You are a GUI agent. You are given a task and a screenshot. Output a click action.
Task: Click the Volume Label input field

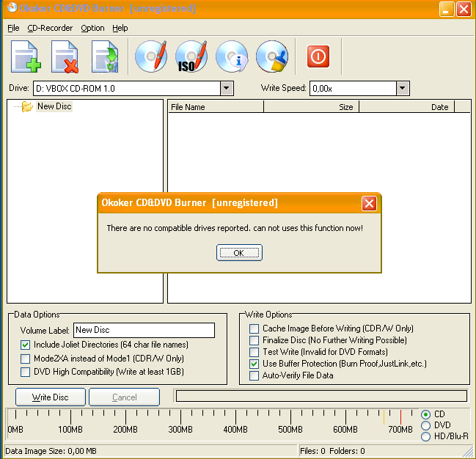144,330
